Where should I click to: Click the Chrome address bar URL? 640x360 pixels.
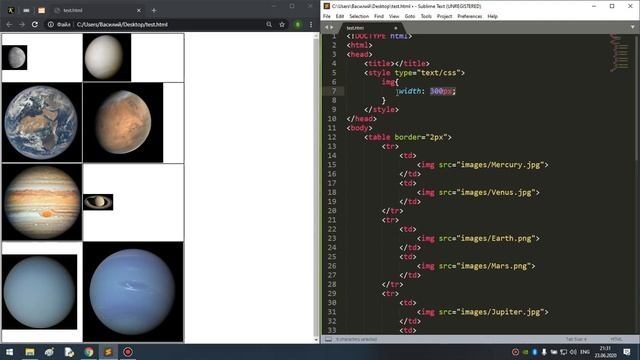coord(122,24)
